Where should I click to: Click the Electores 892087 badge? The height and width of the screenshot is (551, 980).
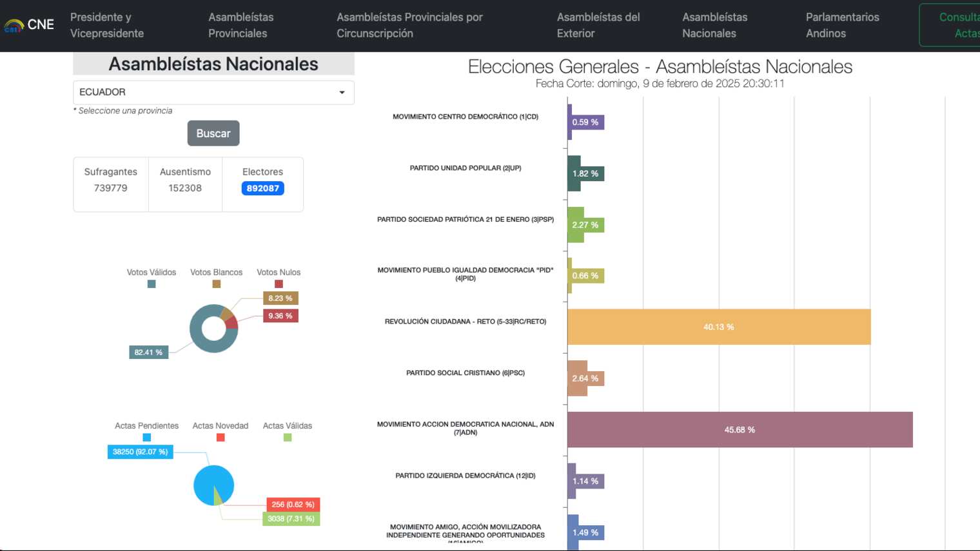pos(262,188)
